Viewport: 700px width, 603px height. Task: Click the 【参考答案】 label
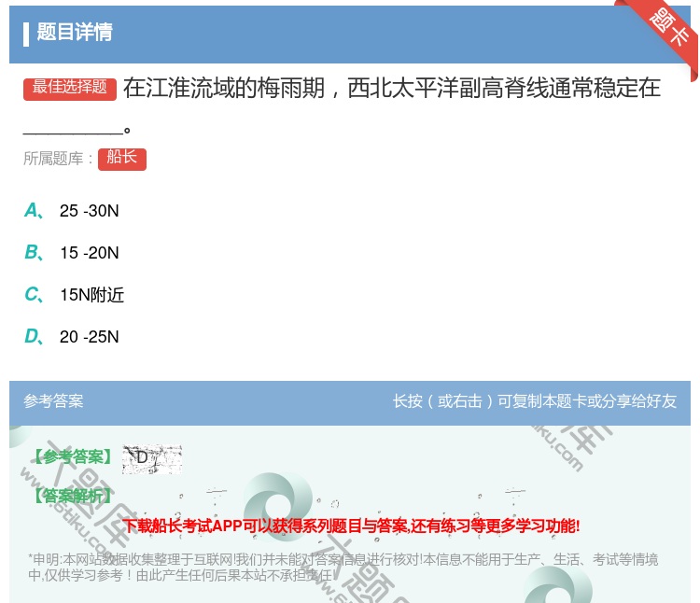pyautogui.click(x=73, y=456)
